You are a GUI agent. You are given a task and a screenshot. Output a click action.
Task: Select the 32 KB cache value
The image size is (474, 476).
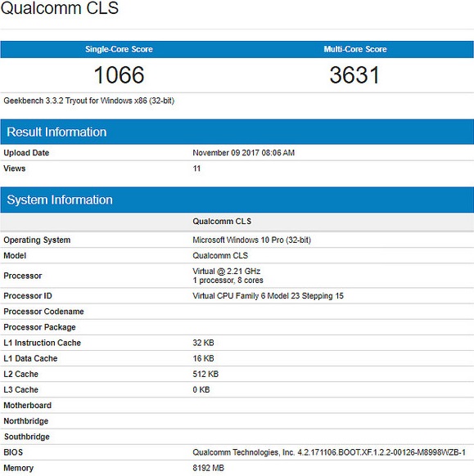click(x=203, y=343)
